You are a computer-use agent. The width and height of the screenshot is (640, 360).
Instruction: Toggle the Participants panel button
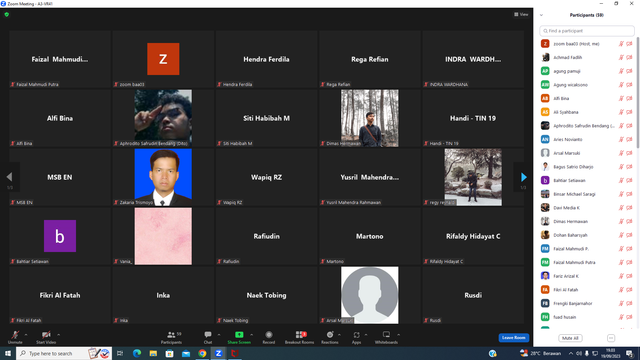pyautogui.click(x=171, y=337)
